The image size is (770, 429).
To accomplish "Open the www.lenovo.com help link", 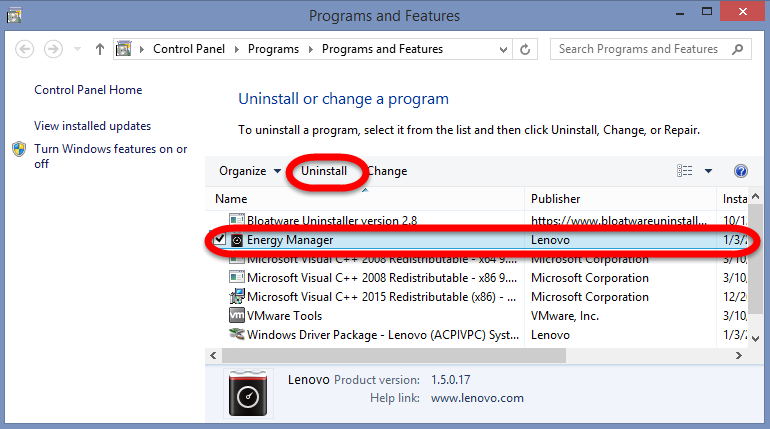I will point(477,398).
